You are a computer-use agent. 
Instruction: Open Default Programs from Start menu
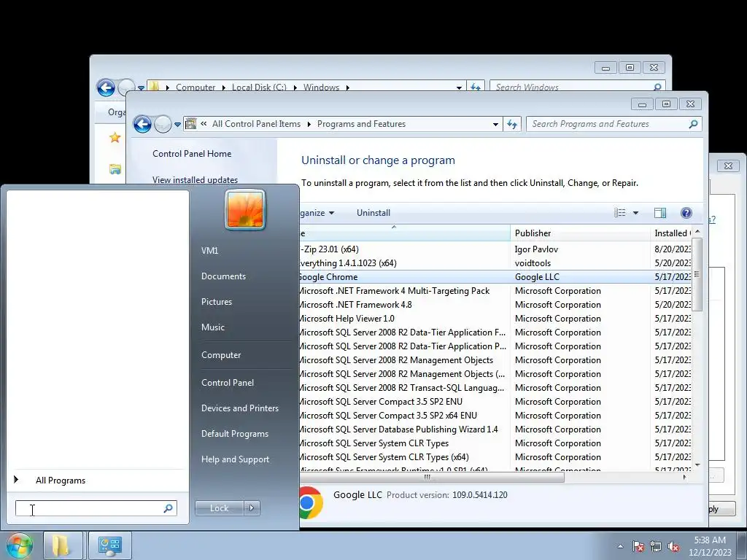(235, 434)
